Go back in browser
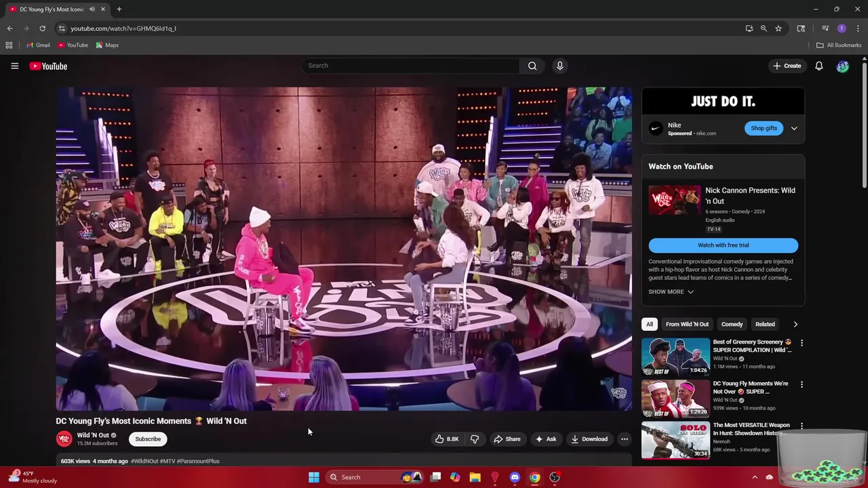The image size is (868, 488). pos(9,28)
